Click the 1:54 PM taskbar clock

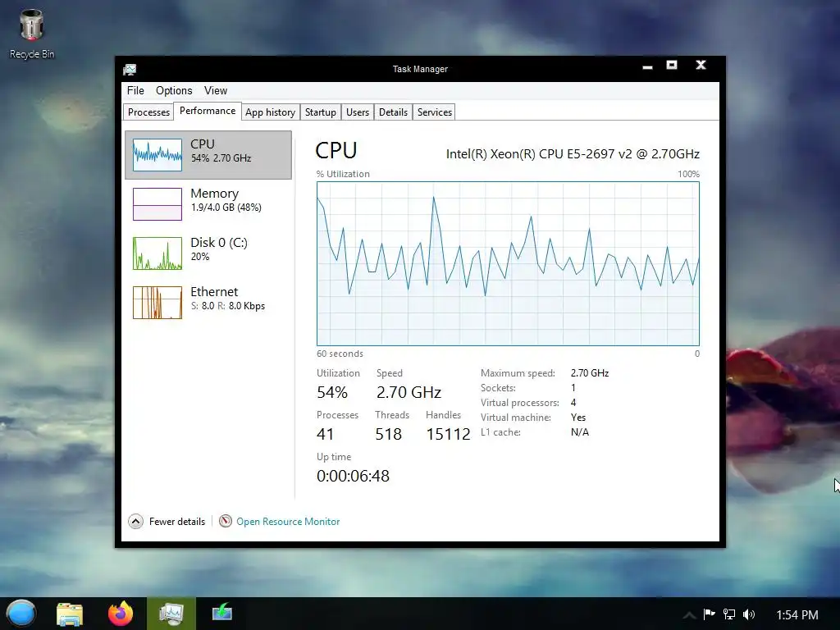(797, 614)
